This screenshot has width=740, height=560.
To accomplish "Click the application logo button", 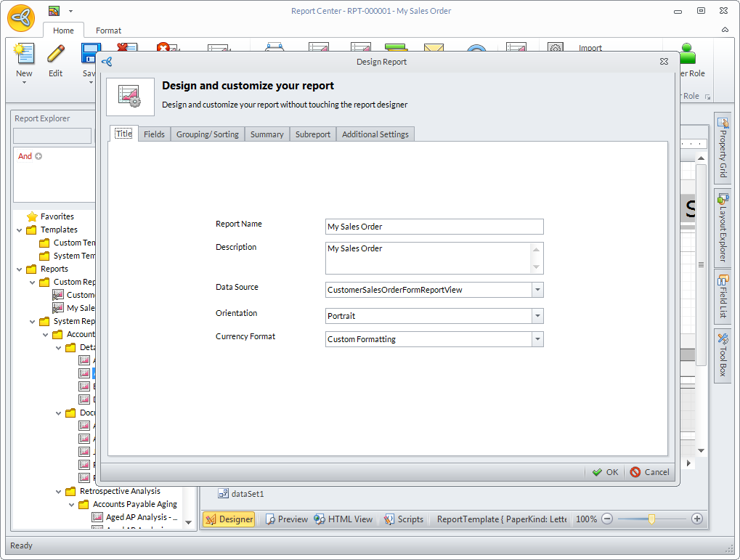I will [22, 18].
